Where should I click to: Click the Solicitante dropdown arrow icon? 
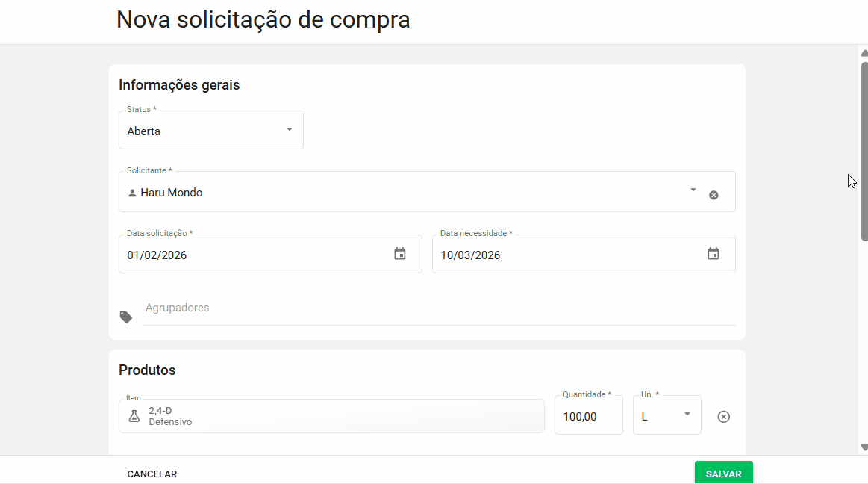pos(692,190)
